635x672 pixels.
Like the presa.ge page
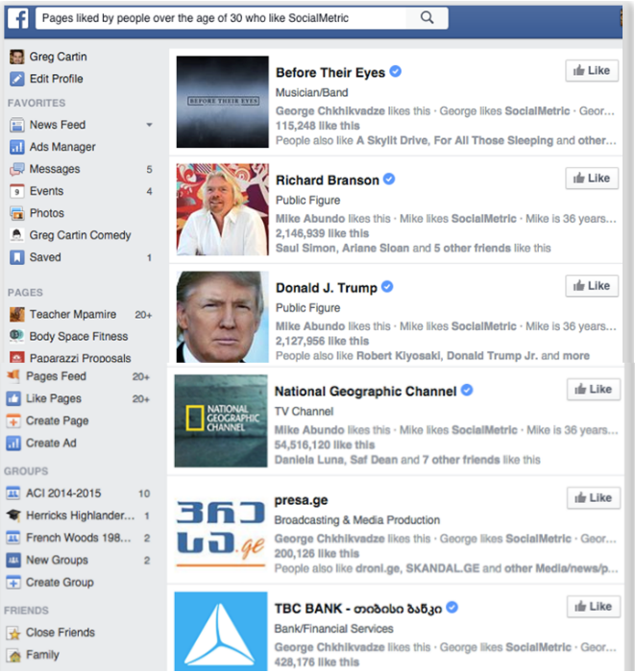point(594,498)
